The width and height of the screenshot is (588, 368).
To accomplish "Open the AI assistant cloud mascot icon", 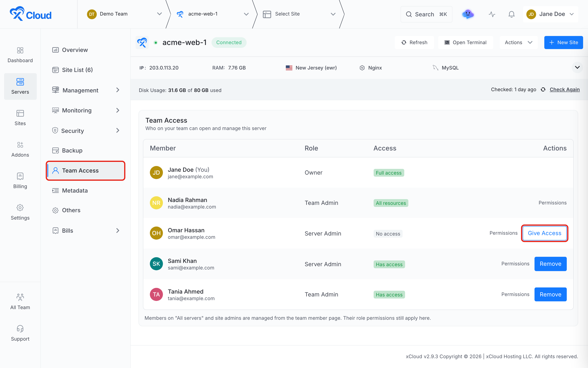I will click(x=468, y=14).
